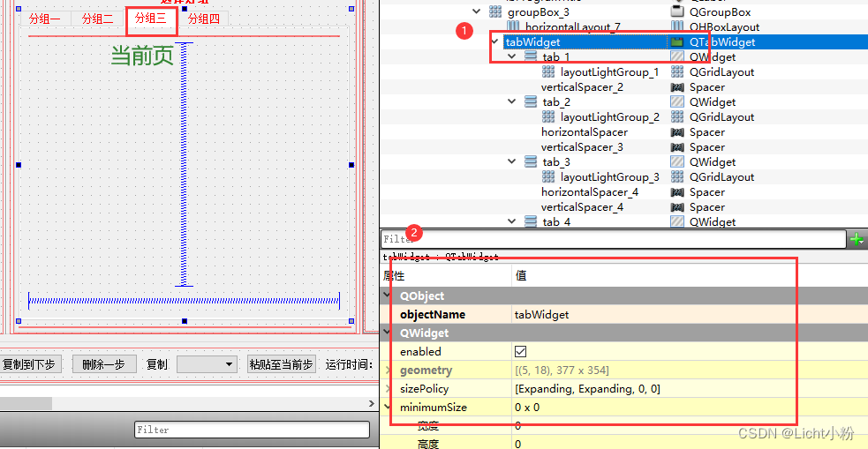The height and width of the screenshot is (449, 868).
Task: Select verticalSpacer_3 in the object tree
Action: [583, 147]
